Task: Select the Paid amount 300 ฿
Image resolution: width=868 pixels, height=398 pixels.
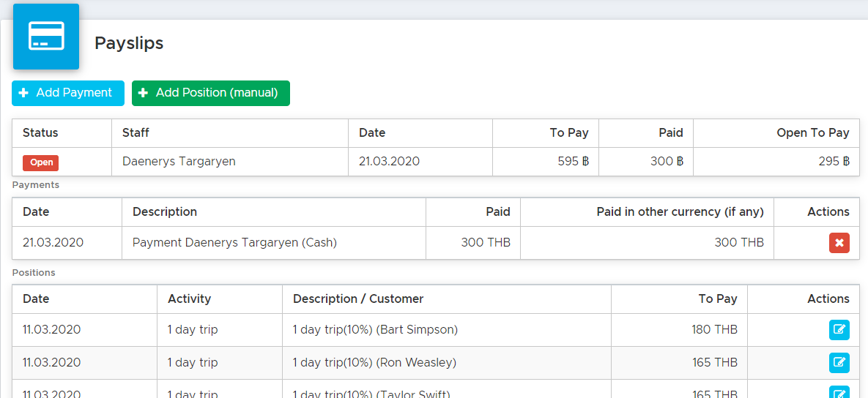Action: coord(667,162)
